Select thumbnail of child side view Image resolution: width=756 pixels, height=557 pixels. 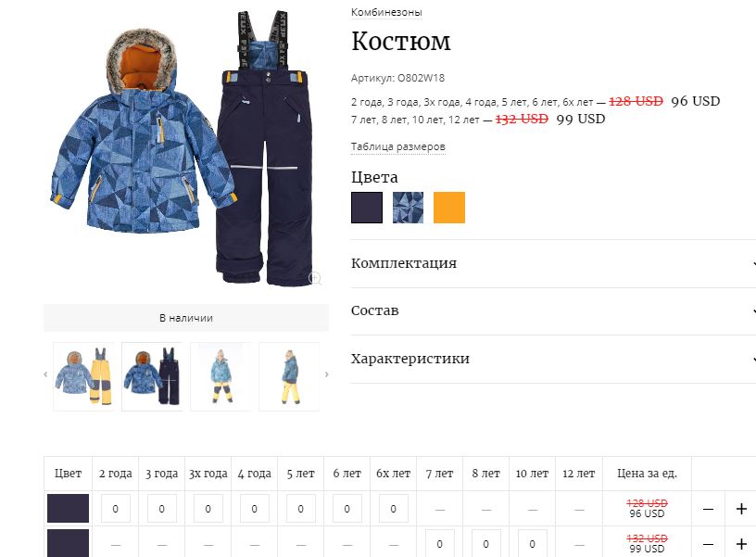click(289, 376)
